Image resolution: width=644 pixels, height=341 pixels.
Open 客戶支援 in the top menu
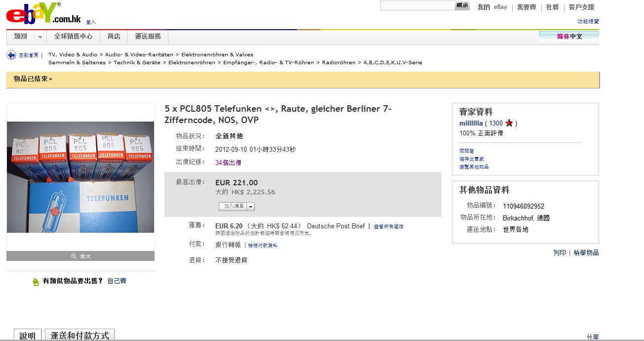pyautogui.click(x=581, y=7)
